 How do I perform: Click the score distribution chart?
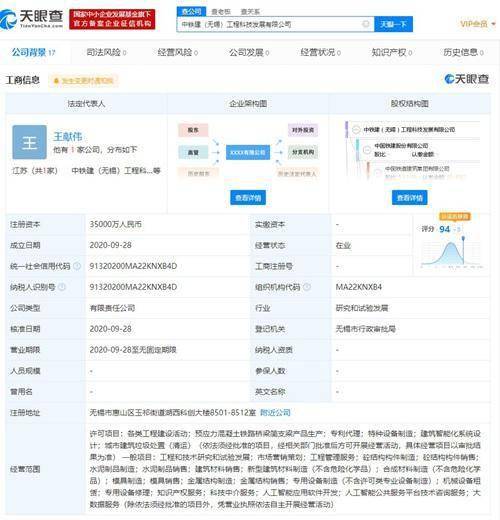(x=452, y=253)
